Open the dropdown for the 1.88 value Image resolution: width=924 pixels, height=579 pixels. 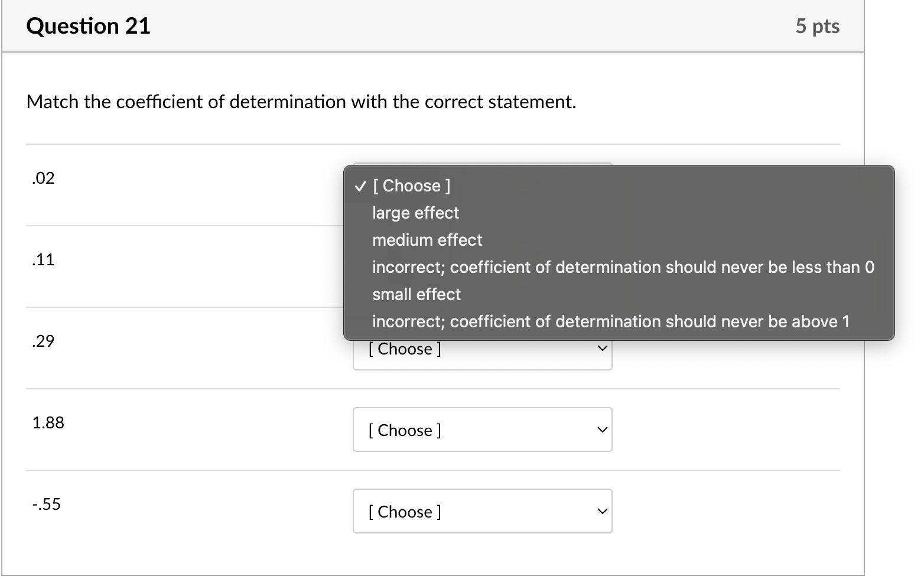482,430
